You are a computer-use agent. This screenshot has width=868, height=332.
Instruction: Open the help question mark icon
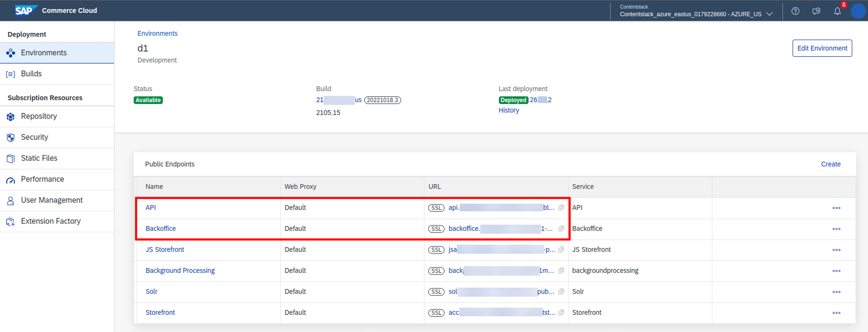click(795, 11)
